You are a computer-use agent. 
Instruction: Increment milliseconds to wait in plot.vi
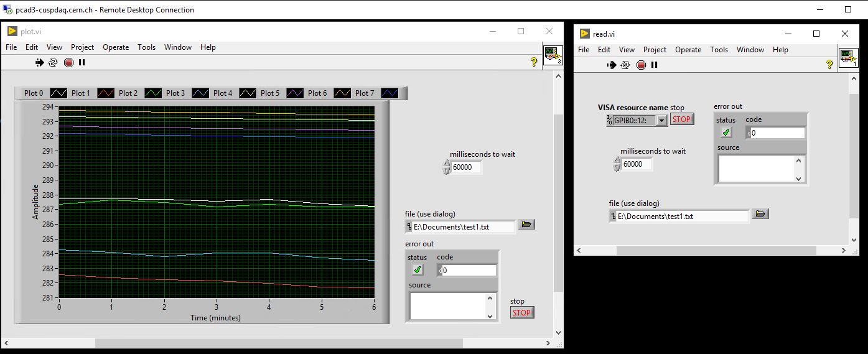click(x=446, y=164)
